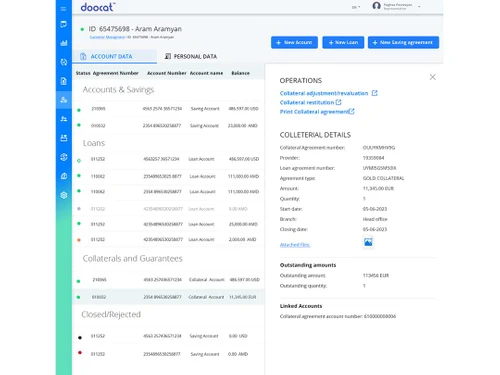Select the Loan Account row with 2,000.00 AMD
Screen dimensions: 500x375
pos(168,240)
